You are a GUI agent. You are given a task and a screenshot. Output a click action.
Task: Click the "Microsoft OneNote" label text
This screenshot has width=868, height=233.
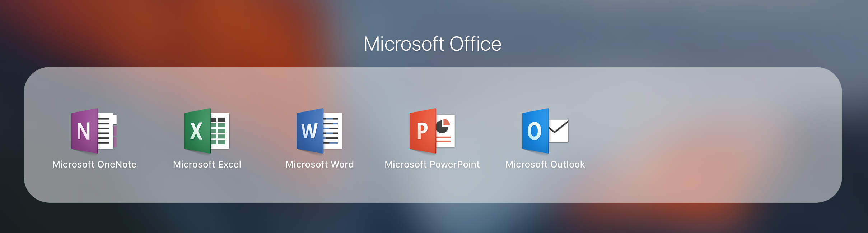coord(94,164)
